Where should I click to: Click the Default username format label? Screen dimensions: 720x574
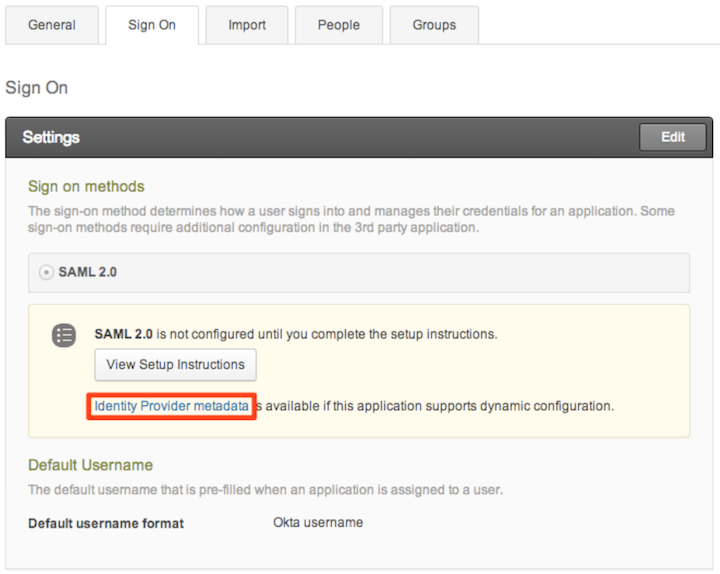(106, 523)
